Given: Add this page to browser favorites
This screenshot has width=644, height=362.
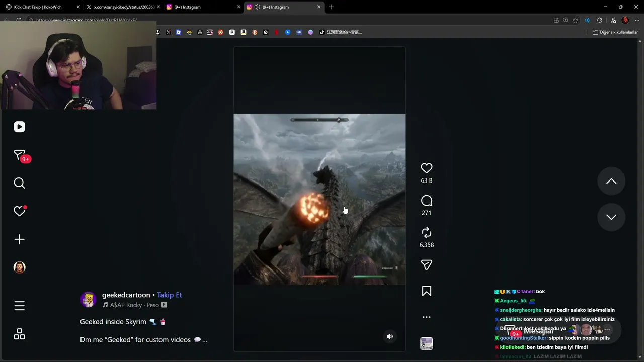Looking at the screenshot, I should coord(575,20).
